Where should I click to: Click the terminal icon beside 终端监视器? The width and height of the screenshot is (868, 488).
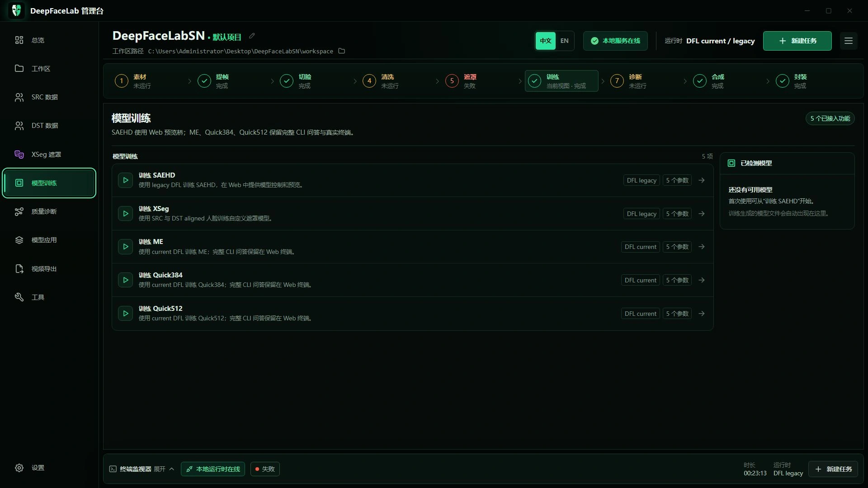coord(113,469)
